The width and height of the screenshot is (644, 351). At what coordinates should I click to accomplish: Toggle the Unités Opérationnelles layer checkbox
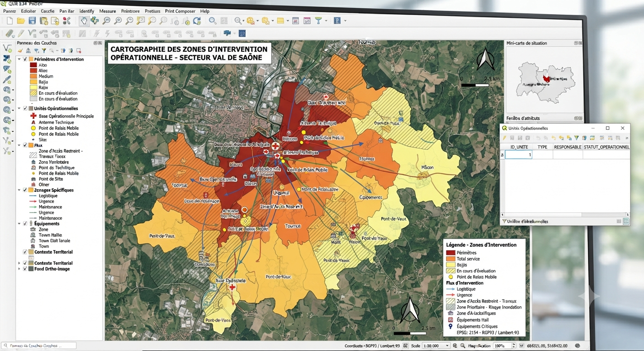coord(25,109)
